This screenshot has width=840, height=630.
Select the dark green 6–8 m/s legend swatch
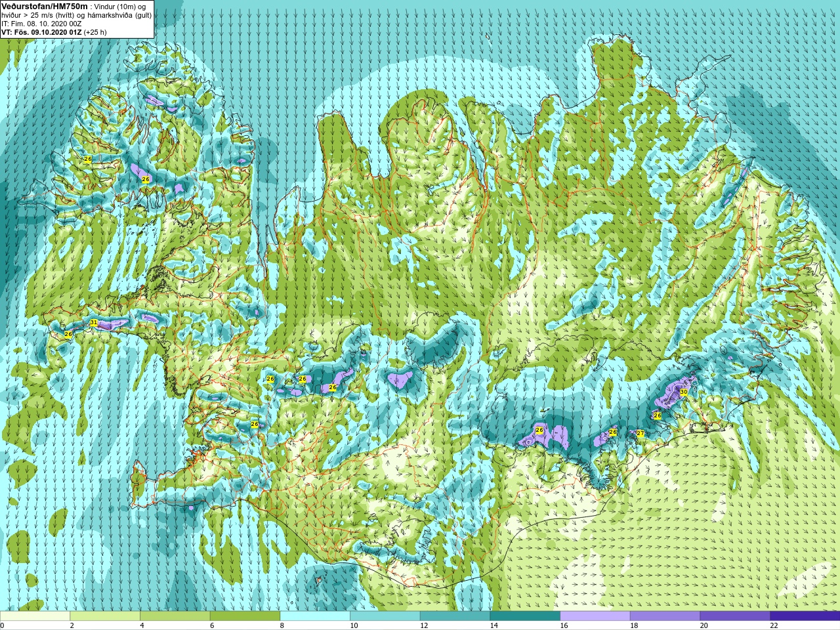pyautogui.click(x=245, y=616)
